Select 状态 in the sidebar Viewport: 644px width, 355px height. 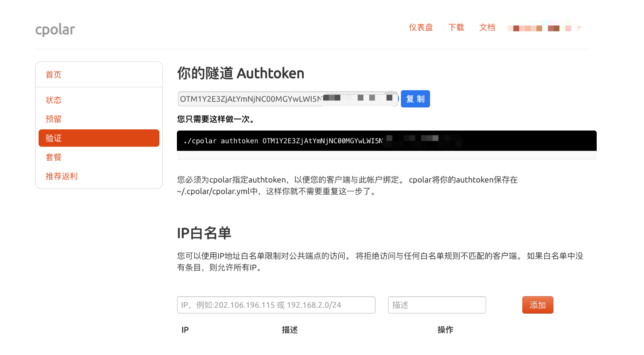click(53, 100)
